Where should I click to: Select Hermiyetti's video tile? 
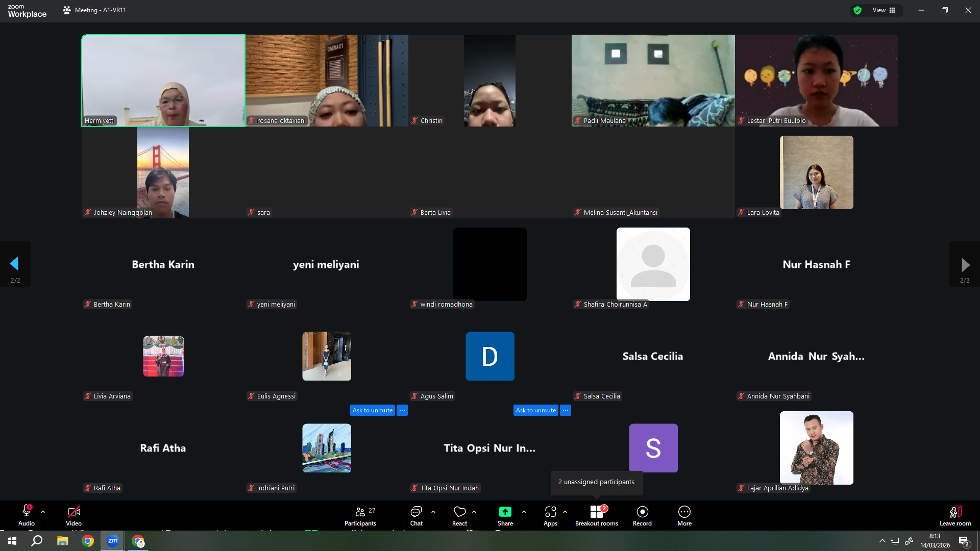(163, 81)
